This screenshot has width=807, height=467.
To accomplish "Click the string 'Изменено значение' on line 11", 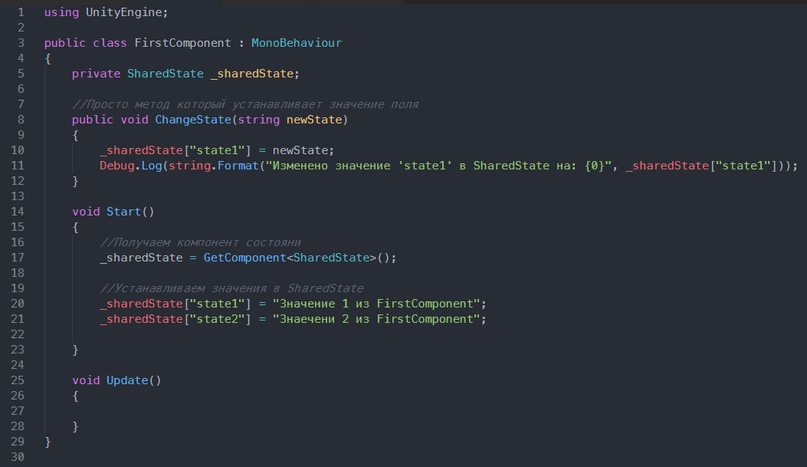I will (x=331, y=166).
